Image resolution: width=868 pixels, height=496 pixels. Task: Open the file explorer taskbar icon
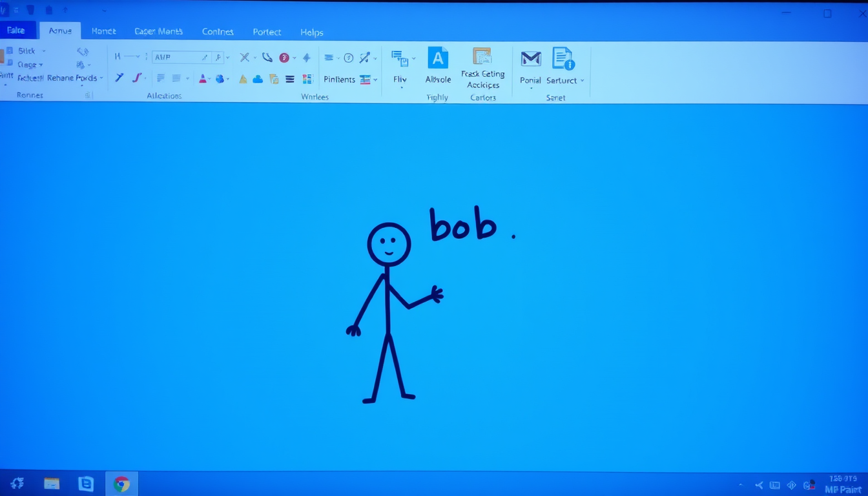coord(52,483)
